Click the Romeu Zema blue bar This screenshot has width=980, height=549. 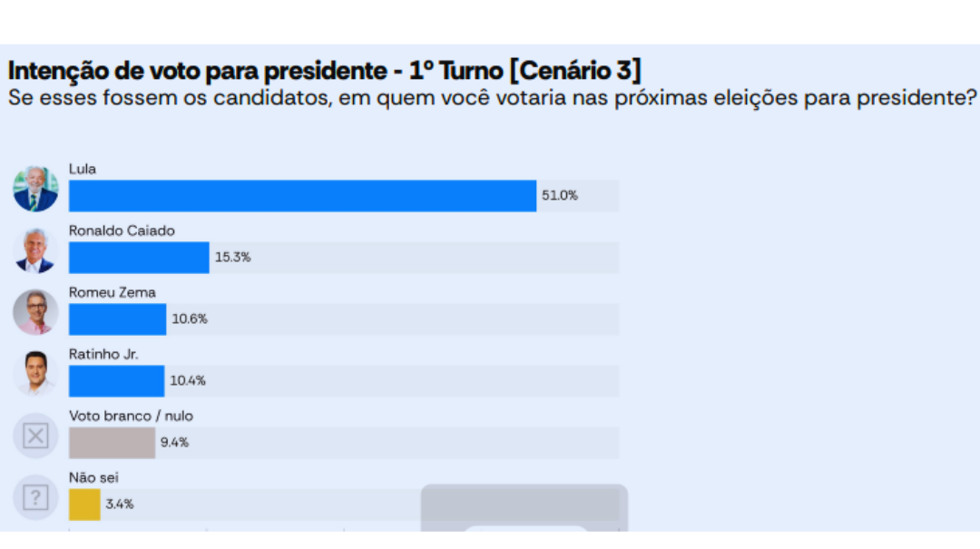click(x=118, y=319)
